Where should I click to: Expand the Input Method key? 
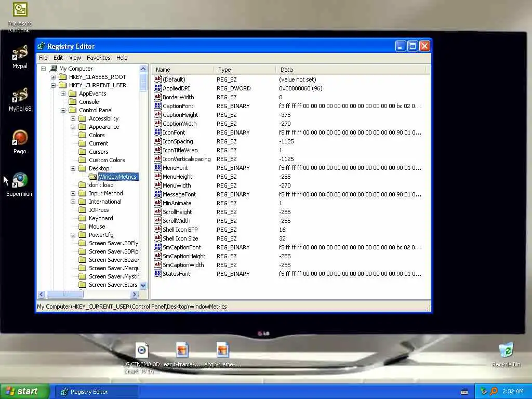point(73,193)
